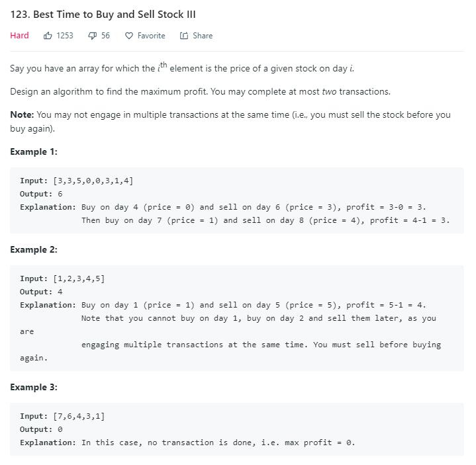Screen dimensions: 476x465
Task: Click the Example 2 heading
Action: [x=34, y=249]
